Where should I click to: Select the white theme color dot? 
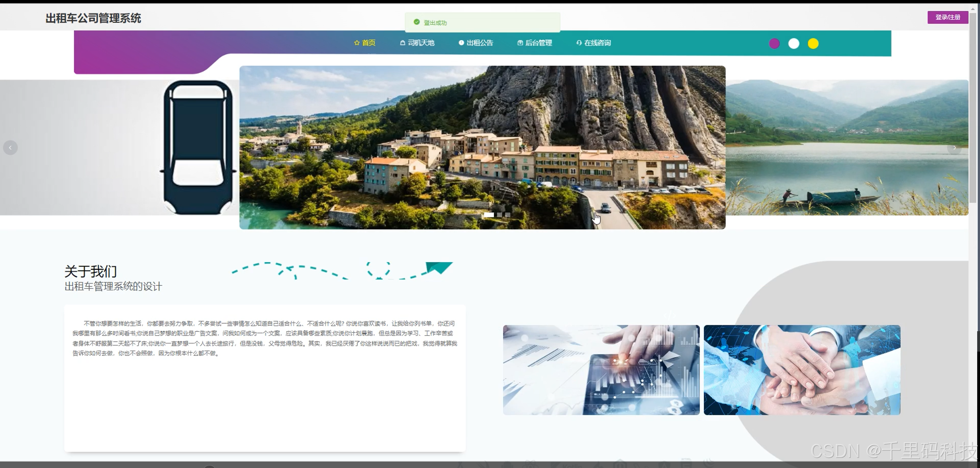pos(794,43)
